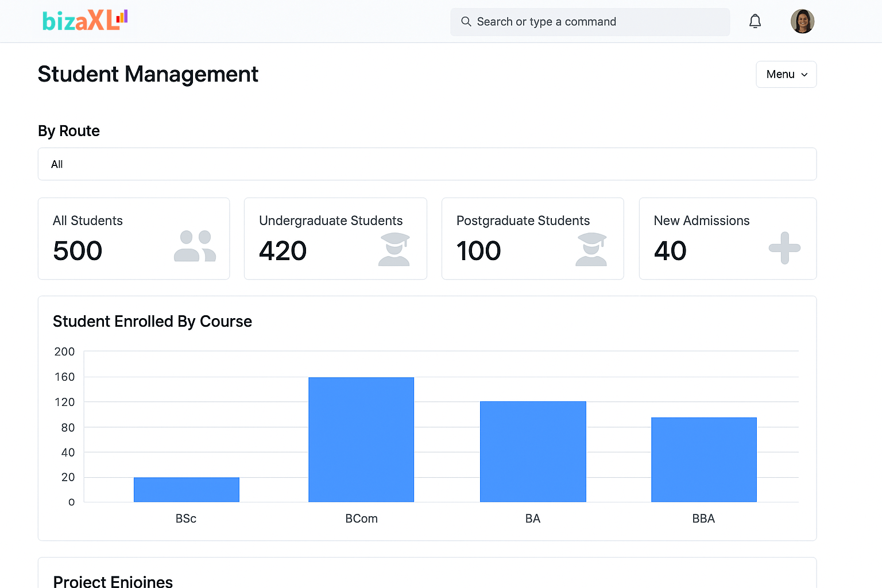Open the Menu dropdown
The height and width of the screenshot is (588, 882).
pyautogui.click(x=786, y=74)
